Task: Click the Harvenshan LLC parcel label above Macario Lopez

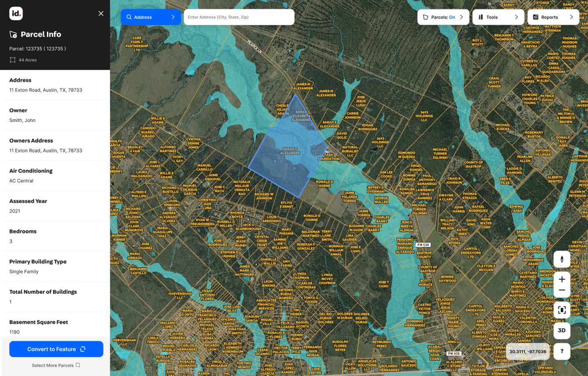Action: [179, 296]
